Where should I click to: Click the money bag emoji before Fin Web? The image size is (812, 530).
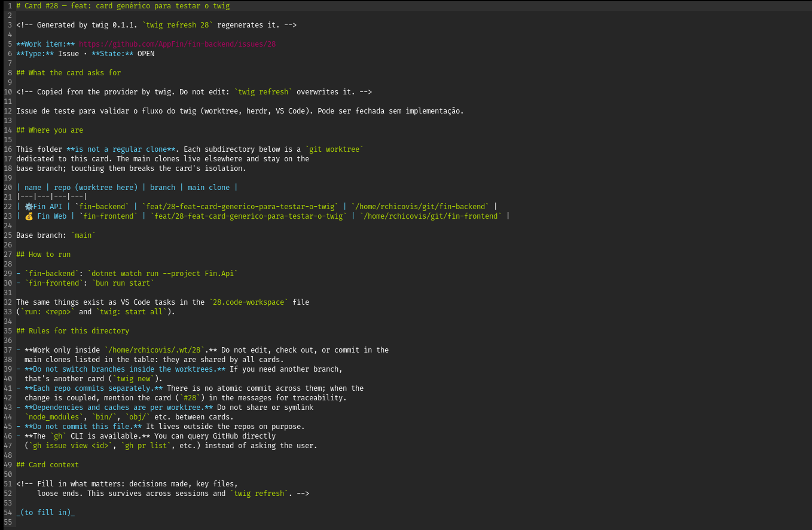[29, 216]
